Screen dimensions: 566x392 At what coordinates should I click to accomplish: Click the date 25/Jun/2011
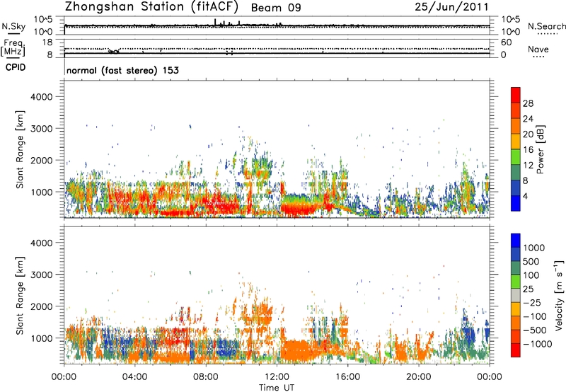(451, 7)
